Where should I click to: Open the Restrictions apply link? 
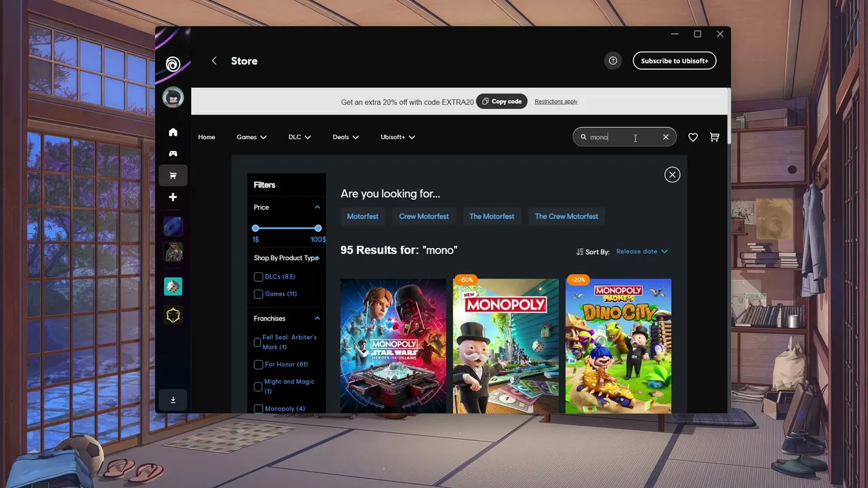[556, 102]
